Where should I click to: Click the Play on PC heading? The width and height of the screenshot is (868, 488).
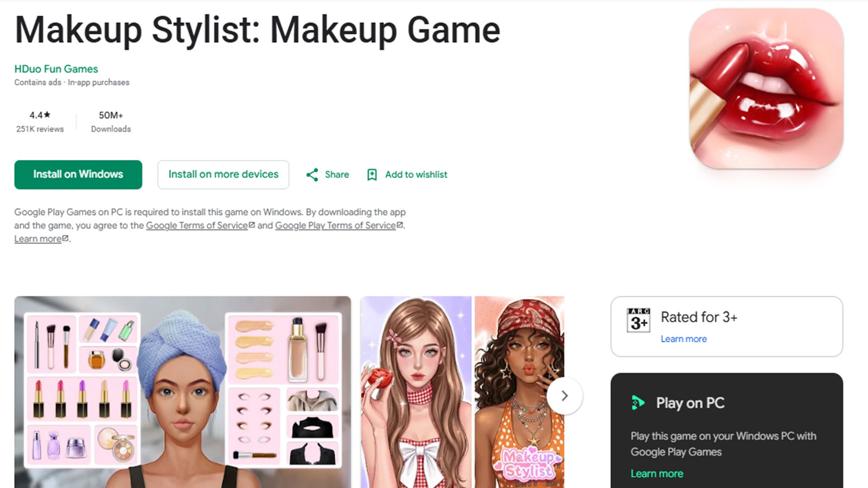coord(690,403)
